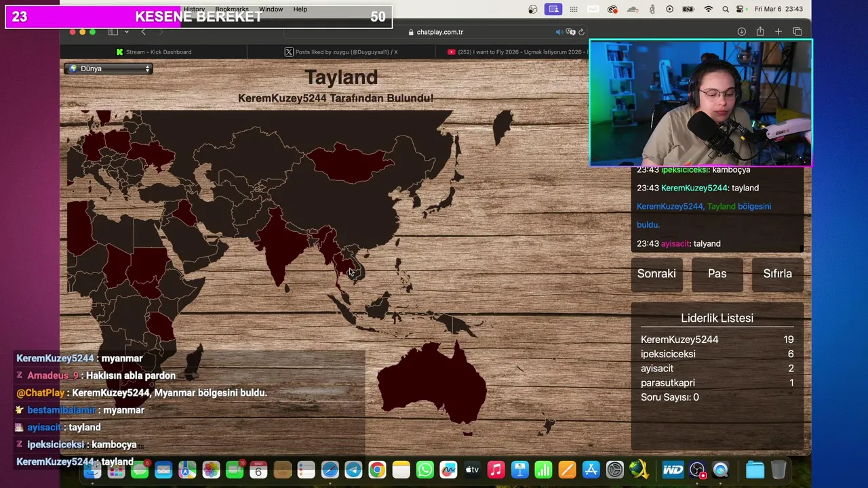
Task: Show Safari tab overview icon
Action: pos(797,32)
